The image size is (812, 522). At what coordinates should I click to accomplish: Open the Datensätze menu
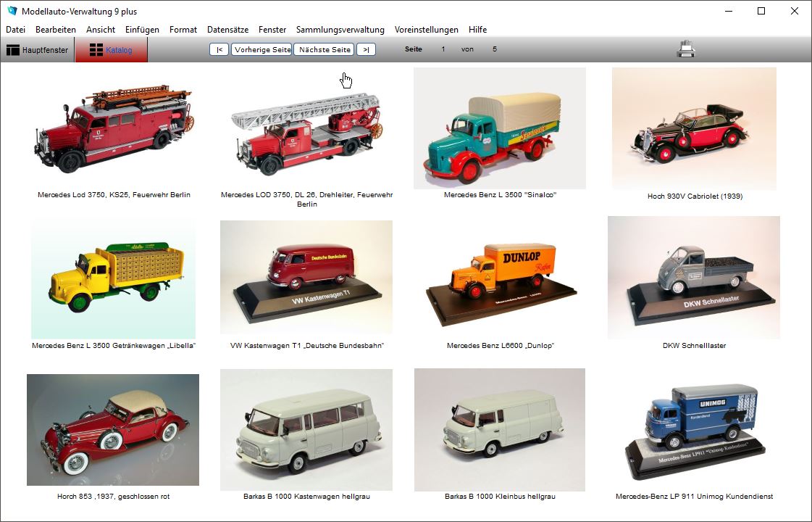tap(227, 30)
